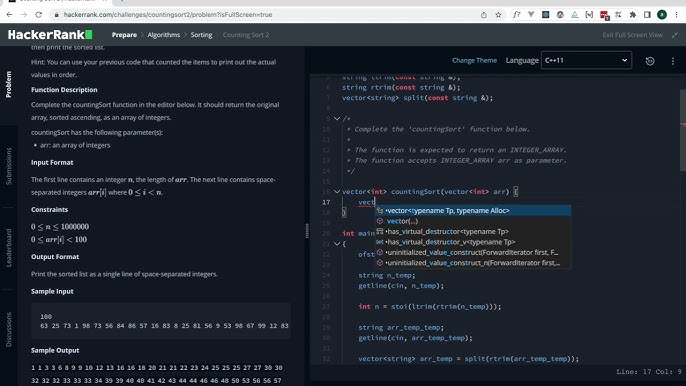This screenshot has width=686, height=386.
Task: Switch to the Submissions side tab
Action: click(9, 166)
